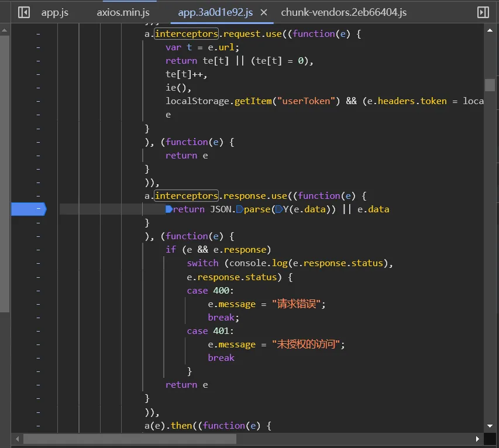The width and height of the screenshot is (499, 448).
Task: Select the app.3a0d1e92.js tab
Action: 215,12
